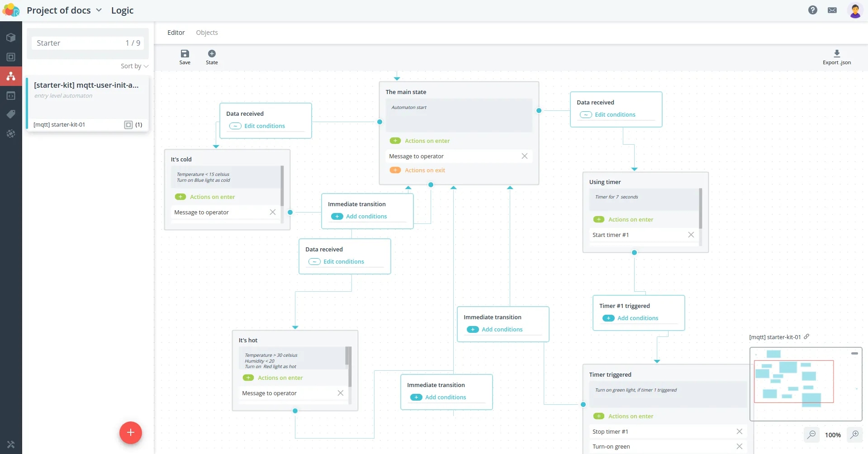
Task: Collapse the minimap panel
Action: point(854,353)
